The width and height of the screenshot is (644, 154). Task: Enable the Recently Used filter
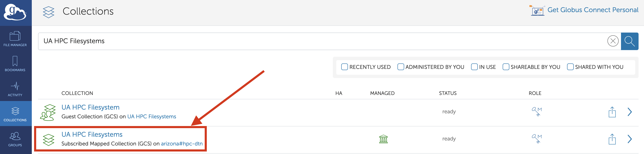345,67
